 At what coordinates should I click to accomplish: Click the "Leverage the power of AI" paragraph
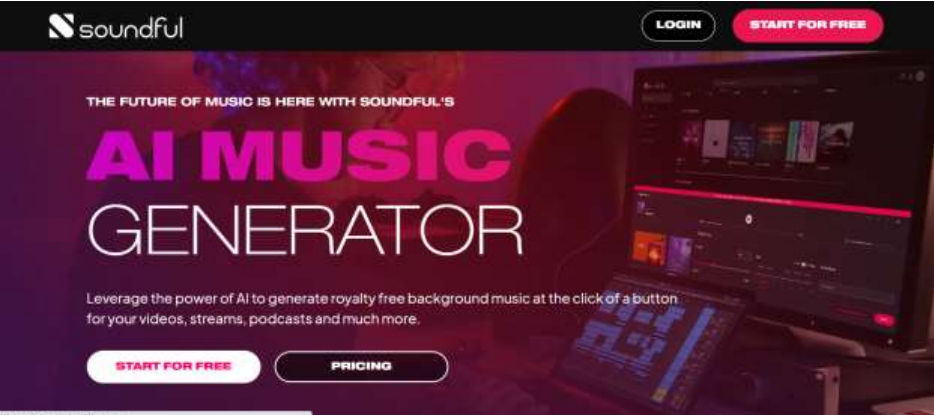[382, 308]
